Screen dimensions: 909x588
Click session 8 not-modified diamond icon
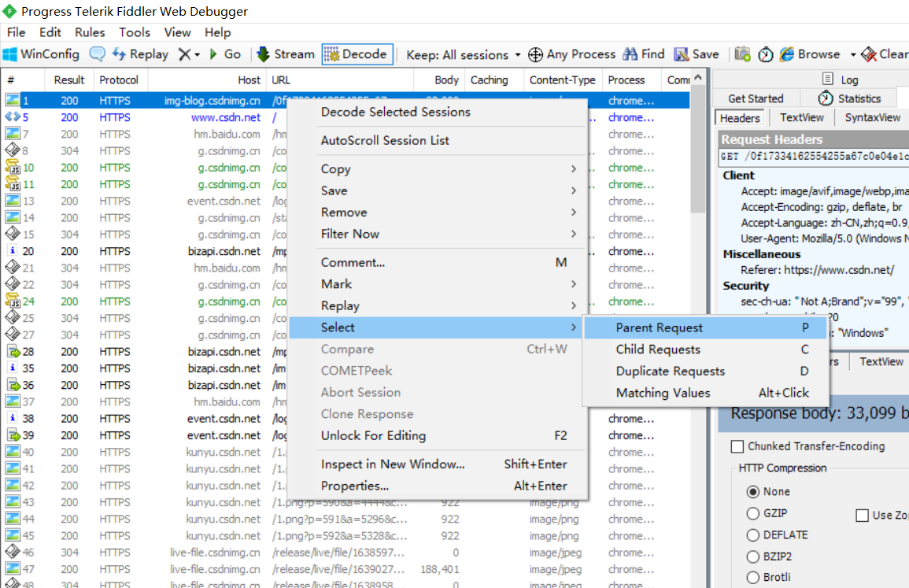(x=12, y=150)
